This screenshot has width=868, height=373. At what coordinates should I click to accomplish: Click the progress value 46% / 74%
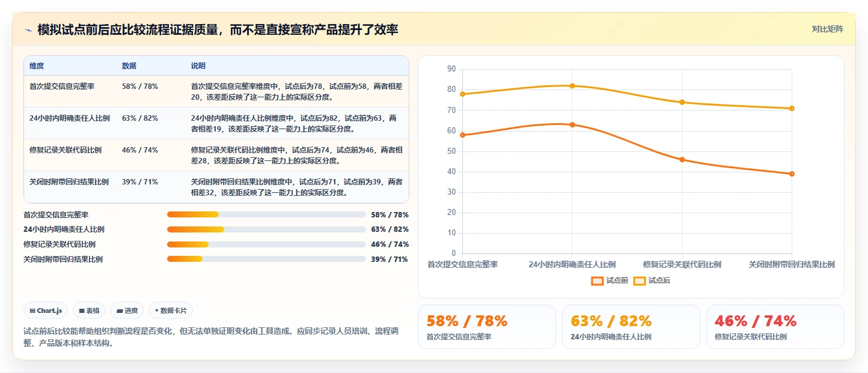coord(390,244)
